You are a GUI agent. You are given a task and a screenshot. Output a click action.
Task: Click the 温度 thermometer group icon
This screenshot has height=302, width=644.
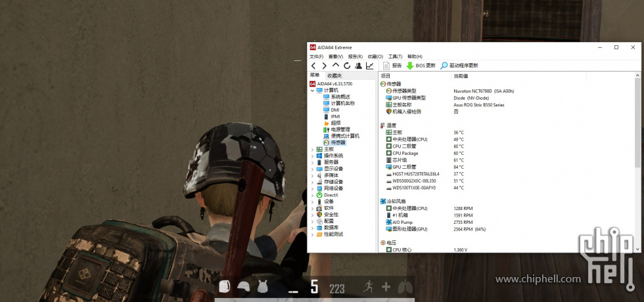pos(382,125)
